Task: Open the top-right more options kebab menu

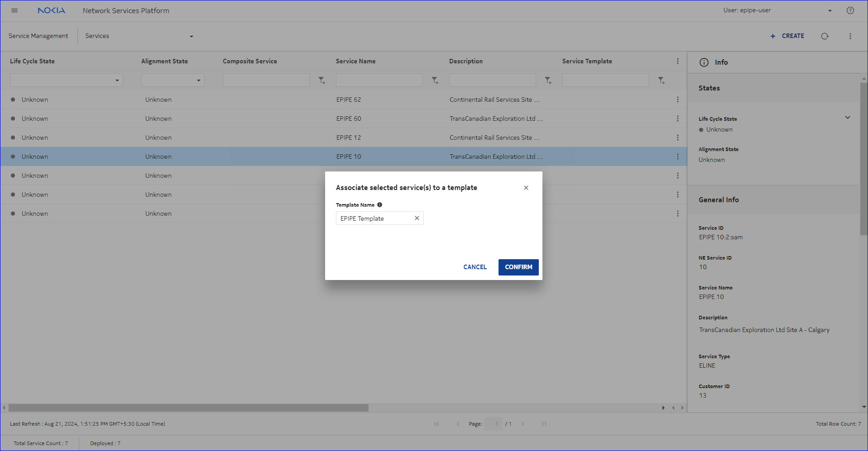Action: pos(850,36)
